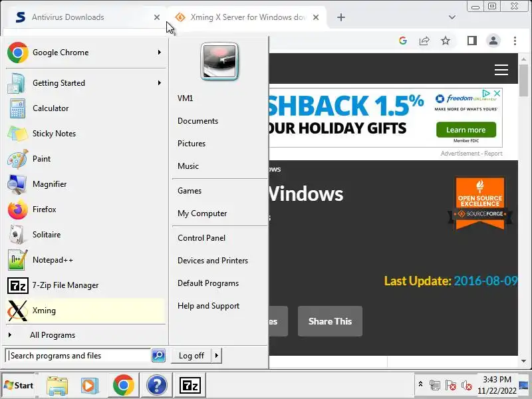
Task: Click the volume tray icon
Action: tap(467, 385)
